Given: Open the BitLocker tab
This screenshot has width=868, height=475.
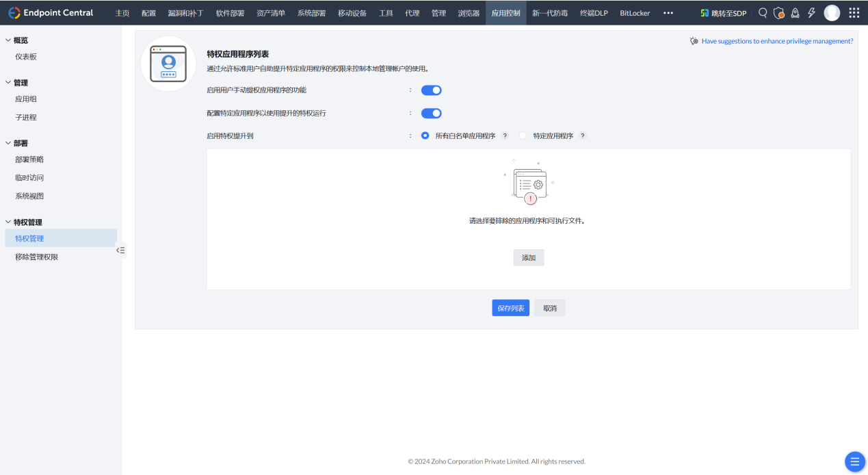Looking at the screenshot, I should coord(635,13).
